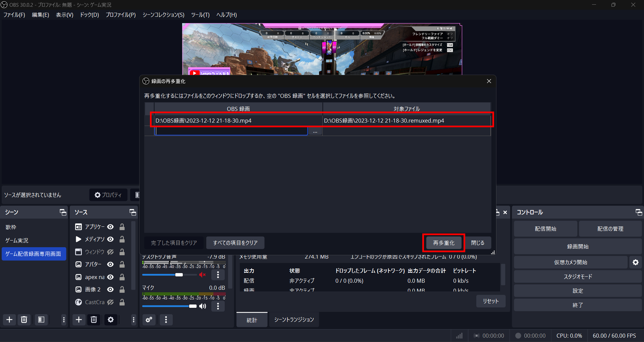This screenshot has width=644, height=342.
Task: Toggle visibility of apex na source
Action: pyautogui.click(x=110, y=277)
